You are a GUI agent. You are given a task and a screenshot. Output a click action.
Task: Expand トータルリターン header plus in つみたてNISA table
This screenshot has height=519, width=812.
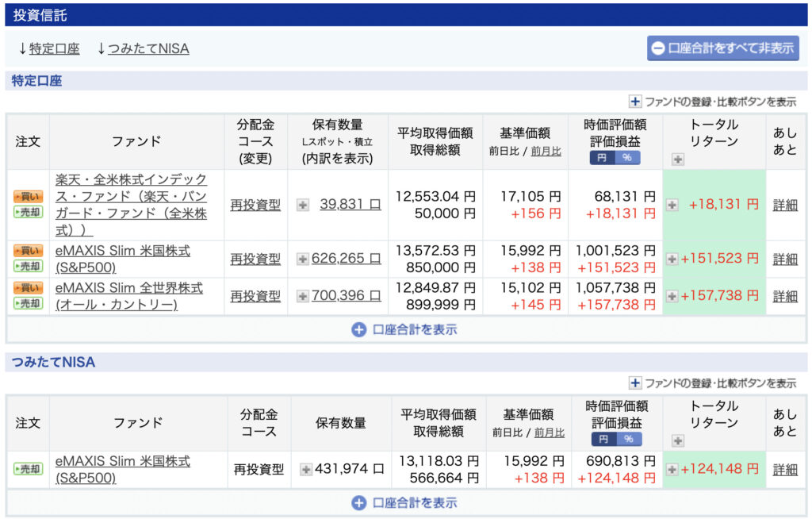click(x=678, y=441)
